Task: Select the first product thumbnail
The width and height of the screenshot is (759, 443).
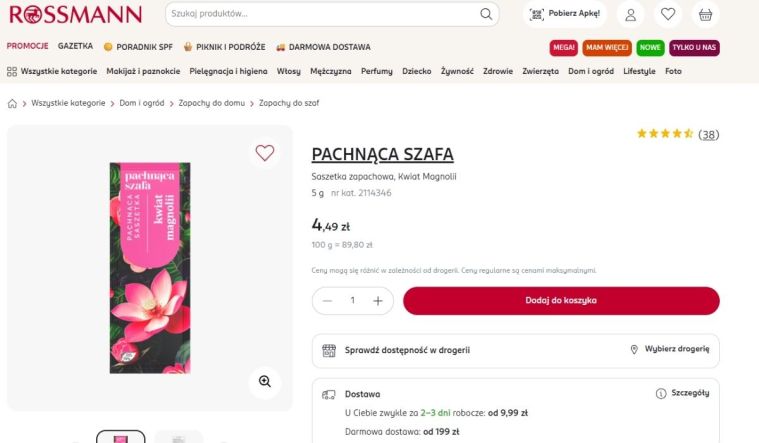Action: [x=120, y=437]
